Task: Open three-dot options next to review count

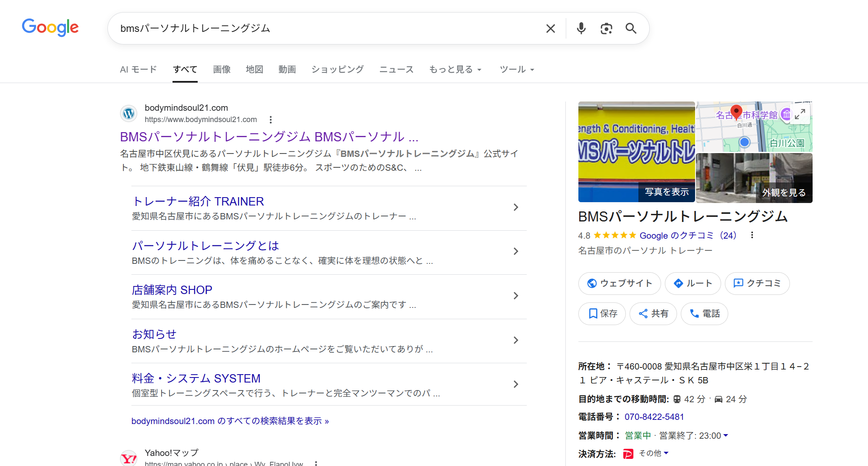Action: tap(752, 235)
